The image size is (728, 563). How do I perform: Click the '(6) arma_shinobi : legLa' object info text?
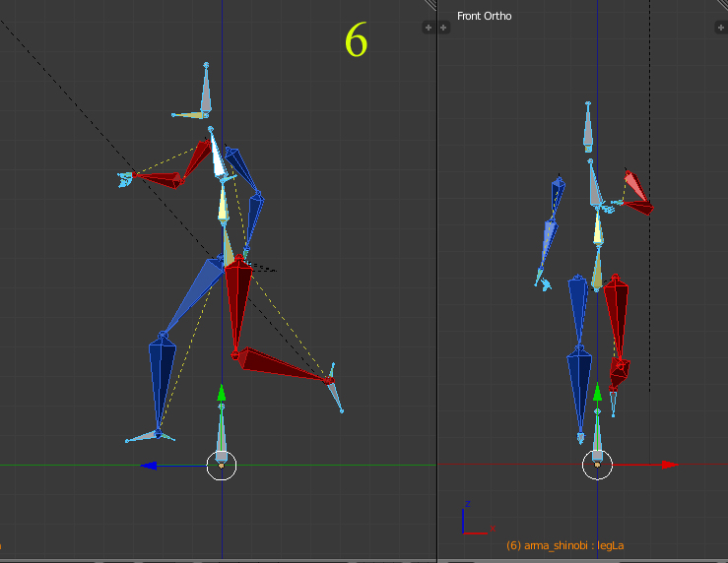(564, 545)
